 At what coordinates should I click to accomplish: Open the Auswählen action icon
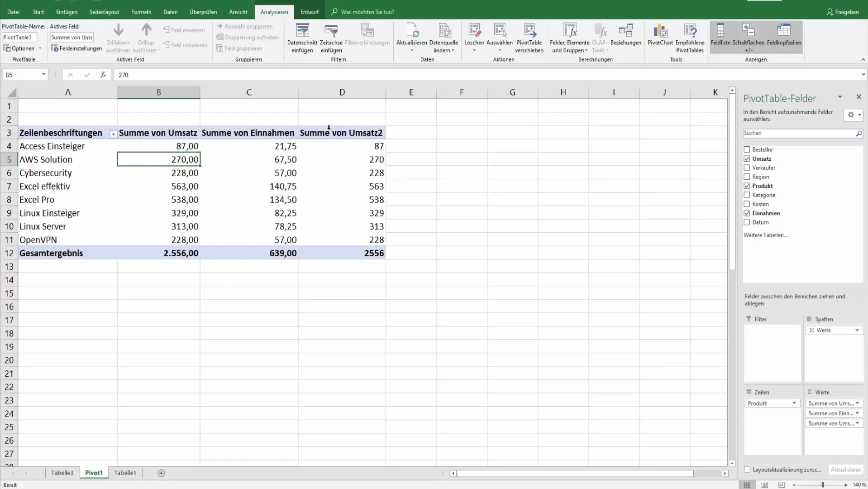(x=500, y=31)
